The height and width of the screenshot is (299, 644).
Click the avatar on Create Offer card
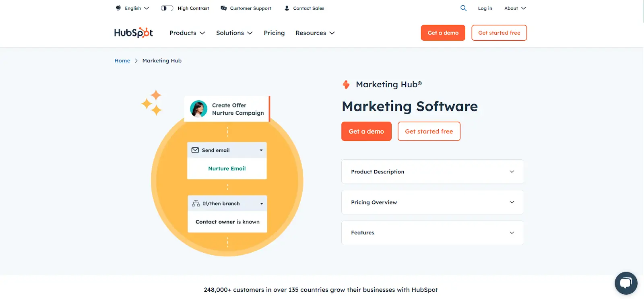point(198,109)
